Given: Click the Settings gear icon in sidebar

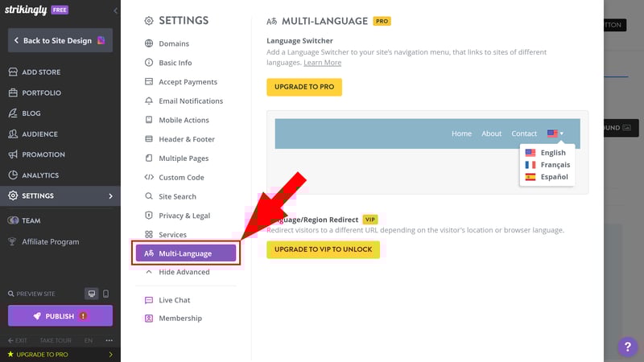Looking at the screenshot, I should [13, 195].
